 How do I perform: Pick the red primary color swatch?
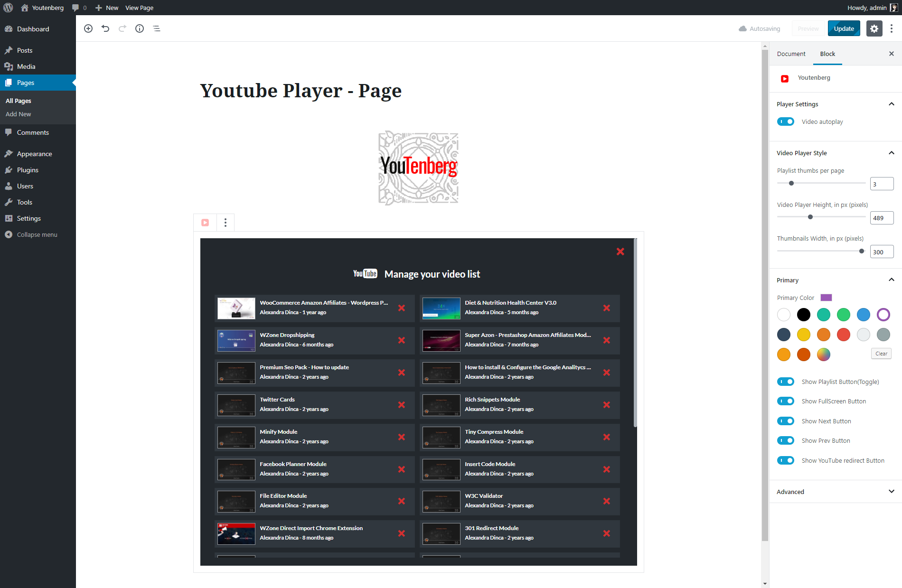click(844, 335)
